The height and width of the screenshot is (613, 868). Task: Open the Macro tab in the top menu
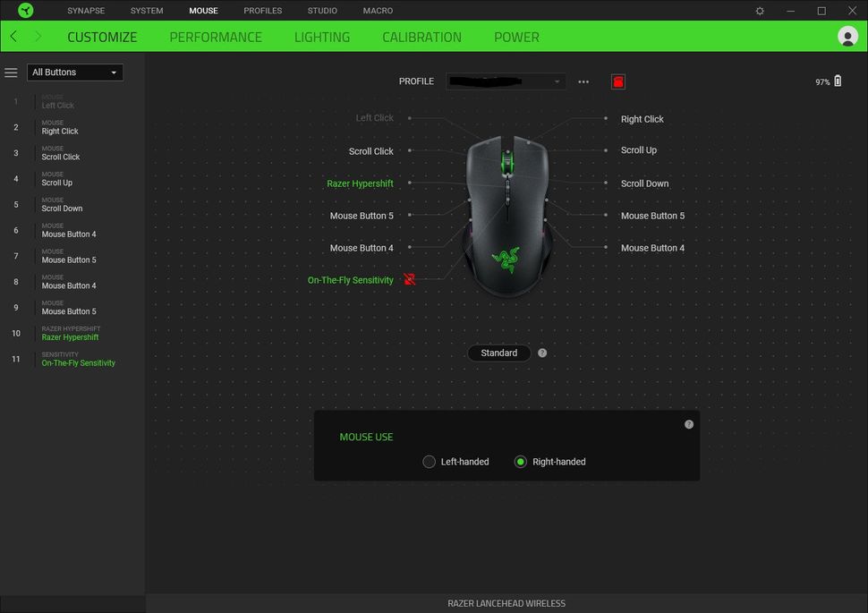point(378,11)
